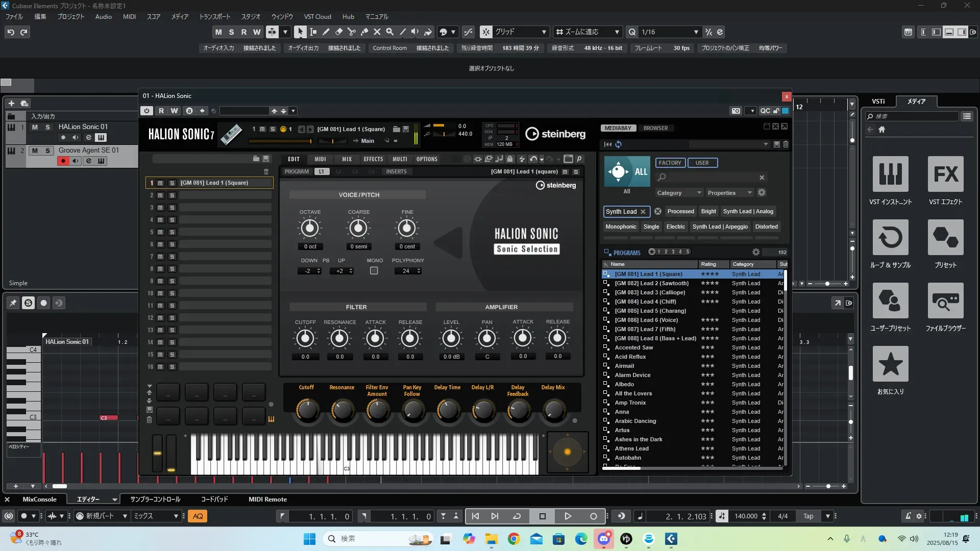Mute the HALion Sonic 01 track
980x551 pixels.
point(35,127)
